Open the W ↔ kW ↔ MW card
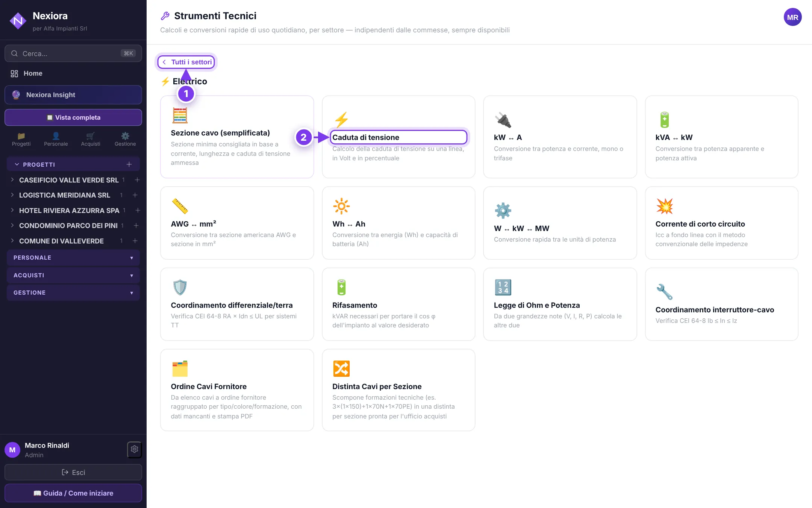812x508 pixels. 560,223
